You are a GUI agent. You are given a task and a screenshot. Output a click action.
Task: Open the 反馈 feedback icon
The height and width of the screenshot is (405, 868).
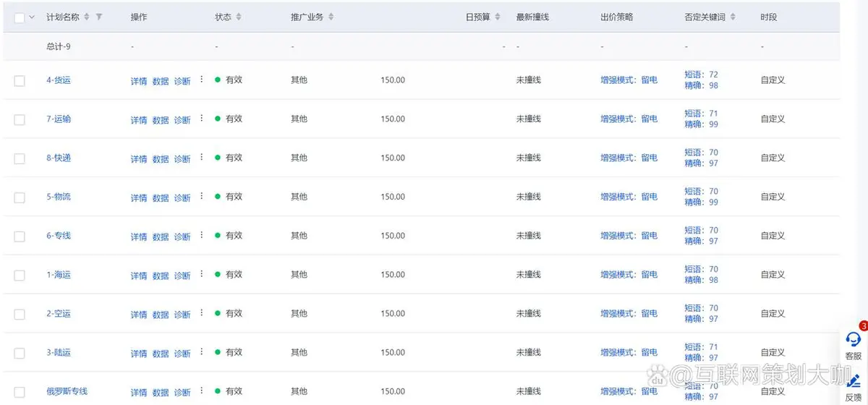point(854,382)
